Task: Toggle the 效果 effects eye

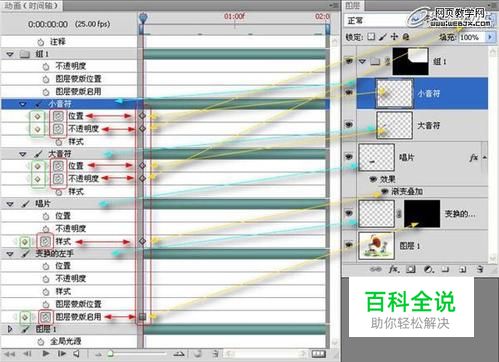Action: tap(373, 179)
